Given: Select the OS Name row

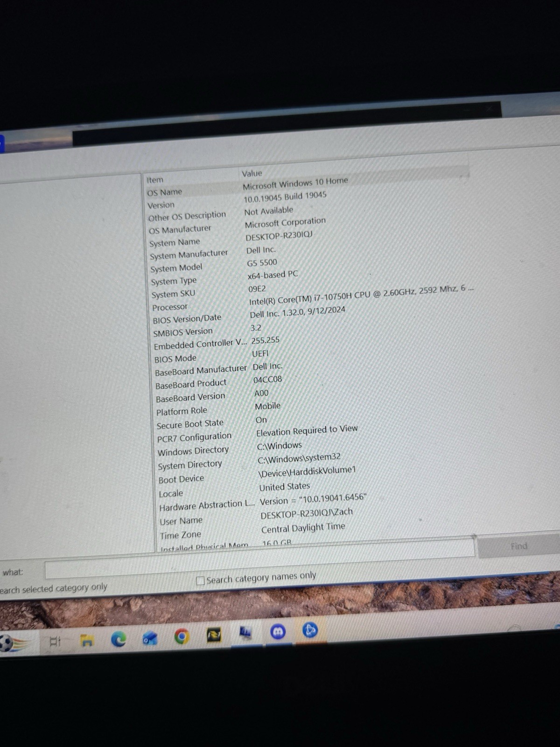Looking at the screenshot, I should [x=164, y=192].
